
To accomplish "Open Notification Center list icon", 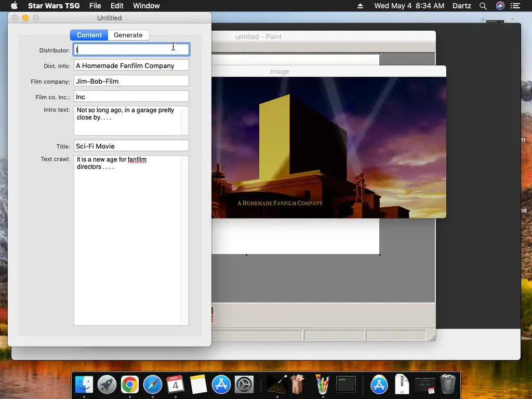I will click(515, 6).
